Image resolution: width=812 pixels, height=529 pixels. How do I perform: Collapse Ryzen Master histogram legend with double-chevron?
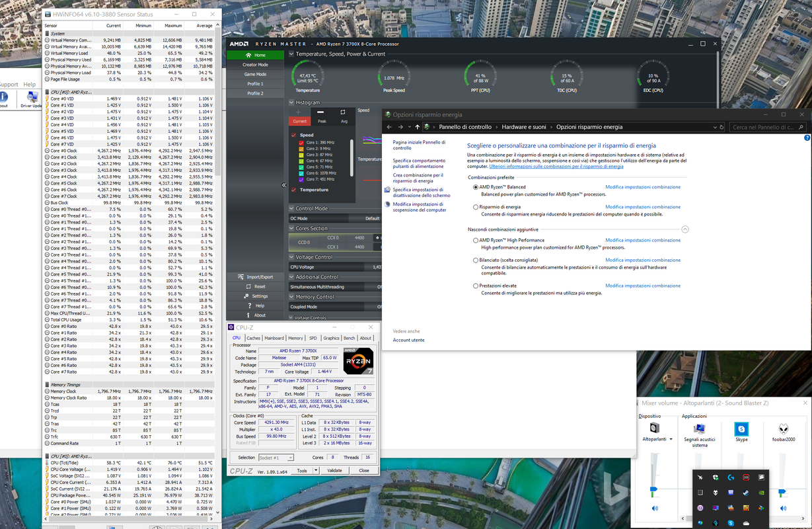[x=284, y=185]
